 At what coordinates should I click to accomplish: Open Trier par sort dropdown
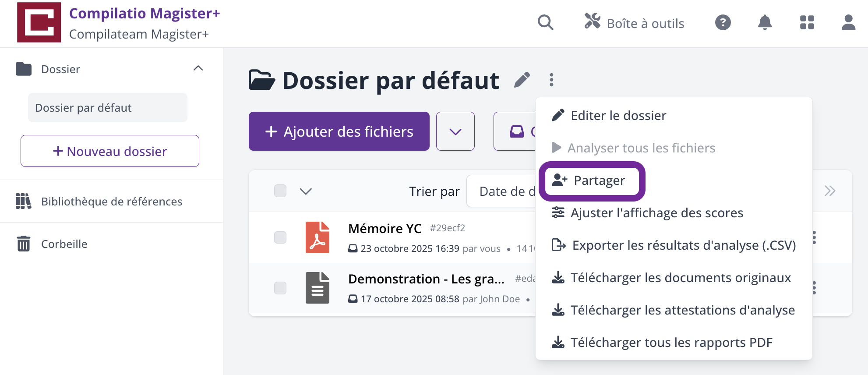click(x=501, y=191)
